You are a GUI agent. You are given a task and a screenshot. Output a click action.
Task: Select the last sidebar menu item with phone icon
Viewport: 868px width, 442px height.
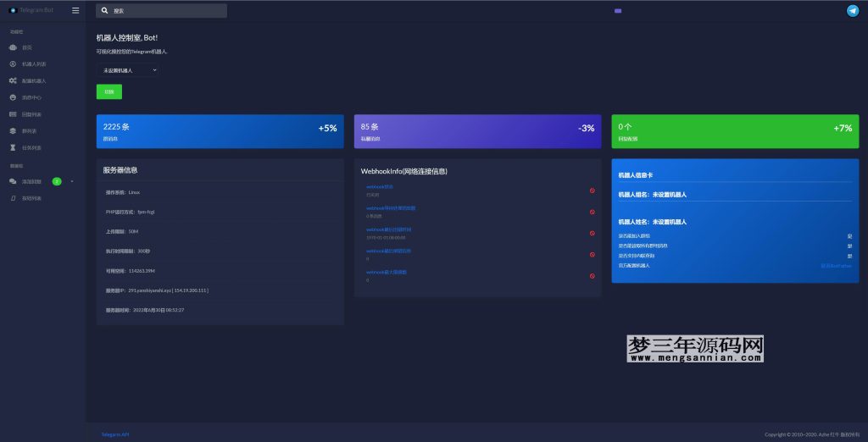(x=31, y=198)
